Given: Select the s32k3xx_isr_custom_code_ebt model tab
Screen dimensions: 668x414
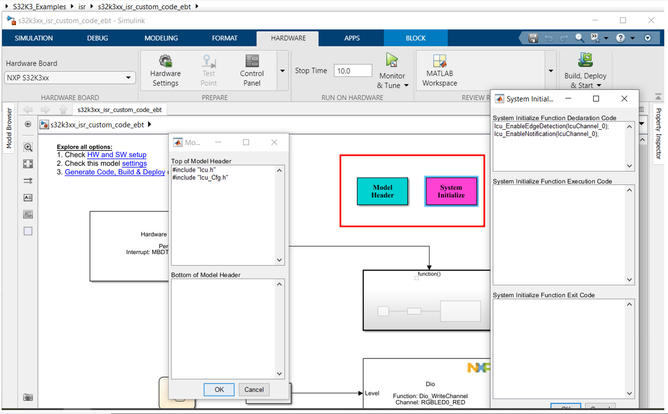Looking at the screenshot, I should 119,109.
